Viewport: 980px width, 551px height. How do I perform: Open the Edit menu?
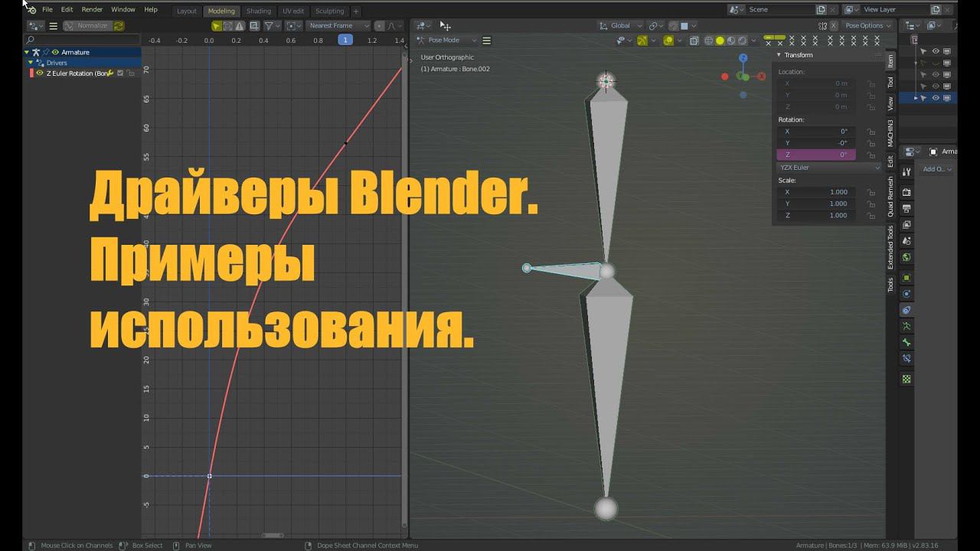(67, 9)
